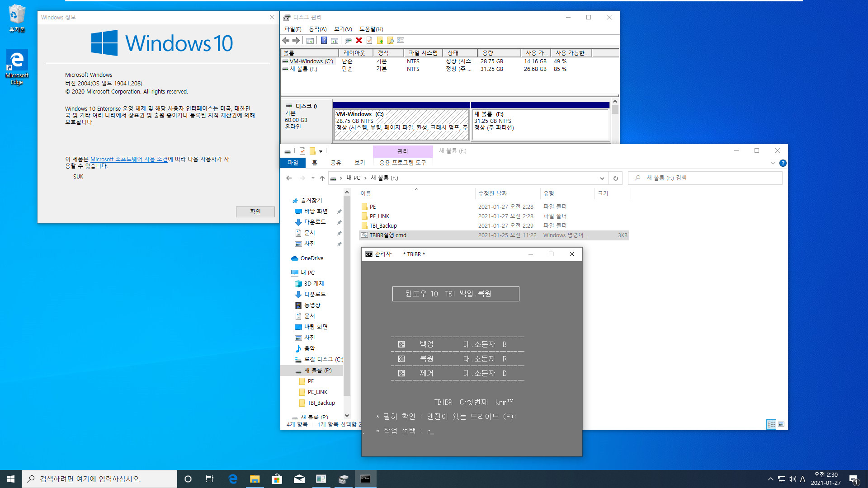Click yellow folder with green arrow icon
The height and width of the screenshot is (488, 868).
tap(380, 41)
